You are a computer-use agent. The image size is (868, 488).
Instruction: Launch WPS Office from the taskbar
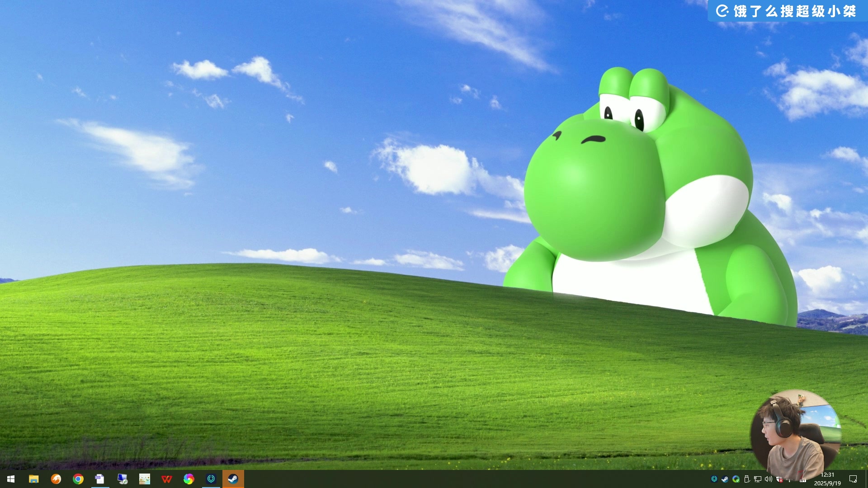[166, 479]
